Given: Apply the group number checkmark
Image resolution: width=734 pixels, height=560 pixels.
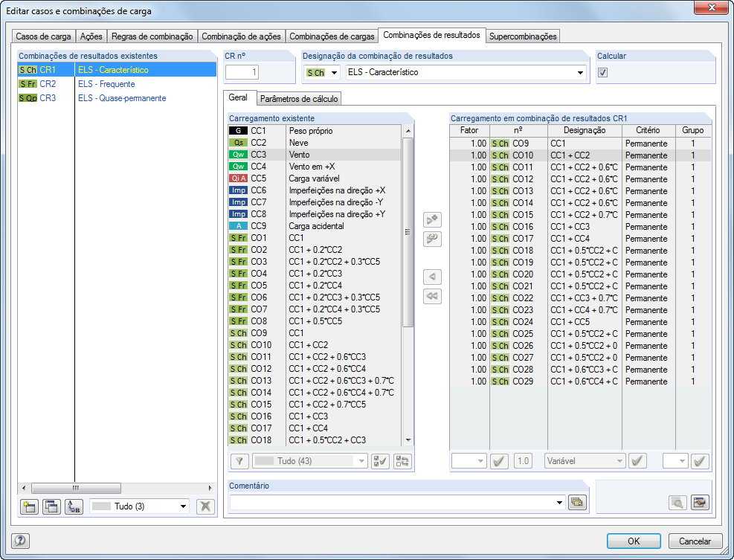Looking at the screenshot, I should coord(700,461).
